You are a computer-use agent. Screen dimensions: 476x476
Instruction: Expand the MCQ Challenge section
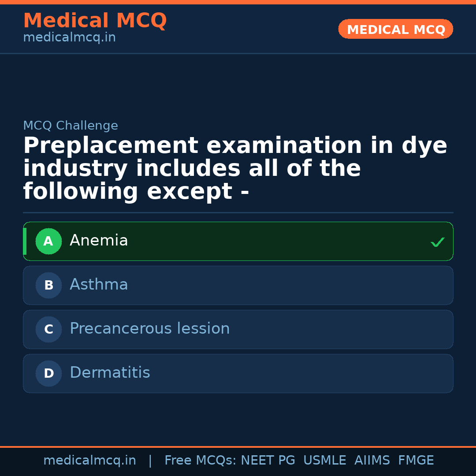(x=71, y=126)
